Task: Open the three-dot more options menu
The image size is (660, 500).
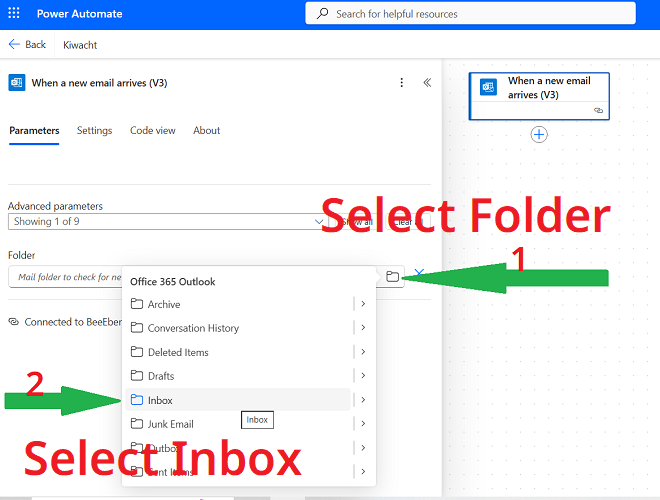Action: coord(402,83)
